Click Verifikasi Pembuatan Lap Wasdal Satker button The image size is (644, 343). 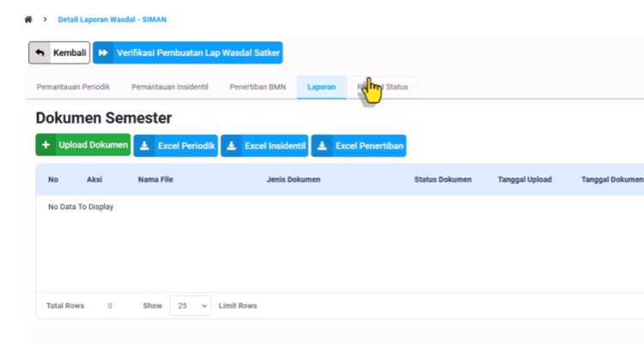pyautogui.click(x=188, y=52)
